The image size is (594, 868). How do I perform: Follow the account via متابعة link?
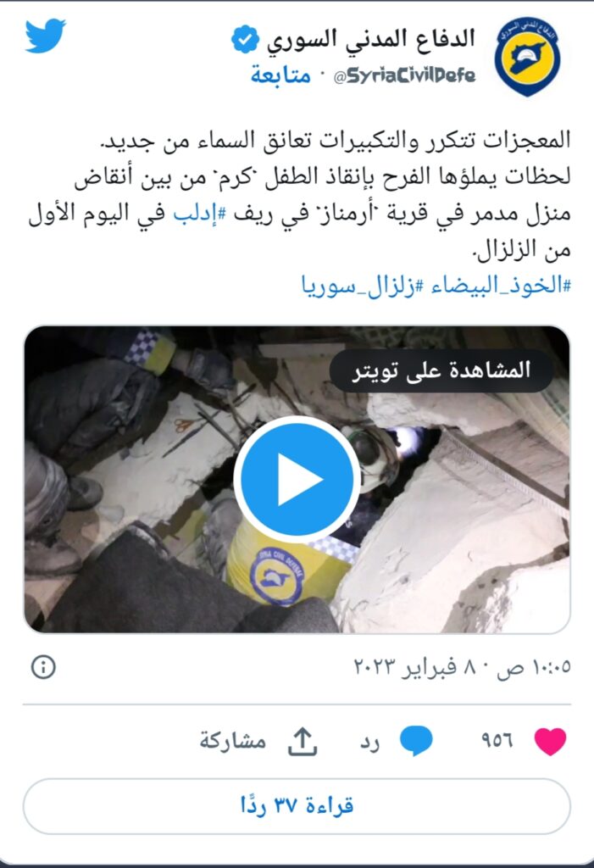tap(280, 75)
